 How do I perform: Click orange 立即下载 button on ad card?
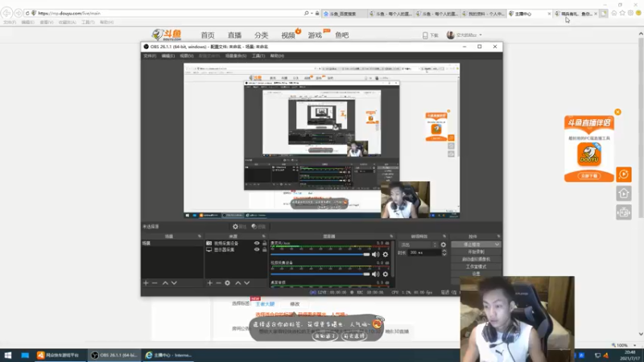[x=589, y=175]
